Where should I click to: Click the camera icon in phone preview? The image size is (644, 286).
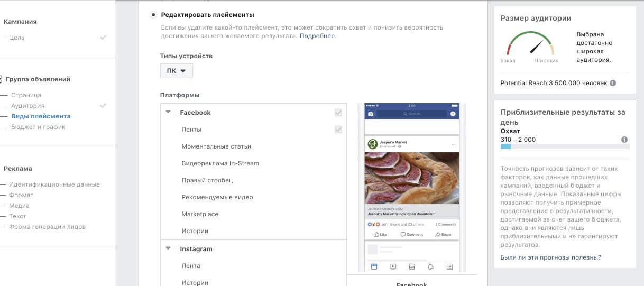pos(371,114)
